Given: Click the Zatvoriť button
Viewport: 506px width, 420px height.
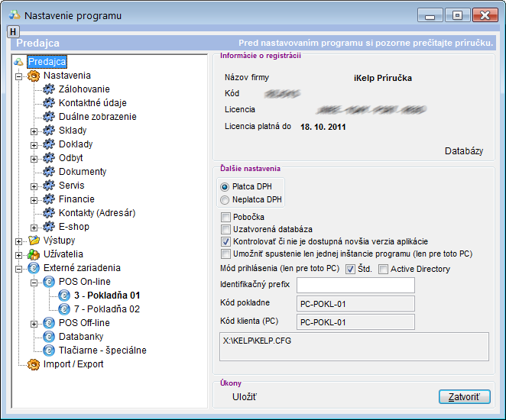Looking at the screenshot, I should point(464,397).
